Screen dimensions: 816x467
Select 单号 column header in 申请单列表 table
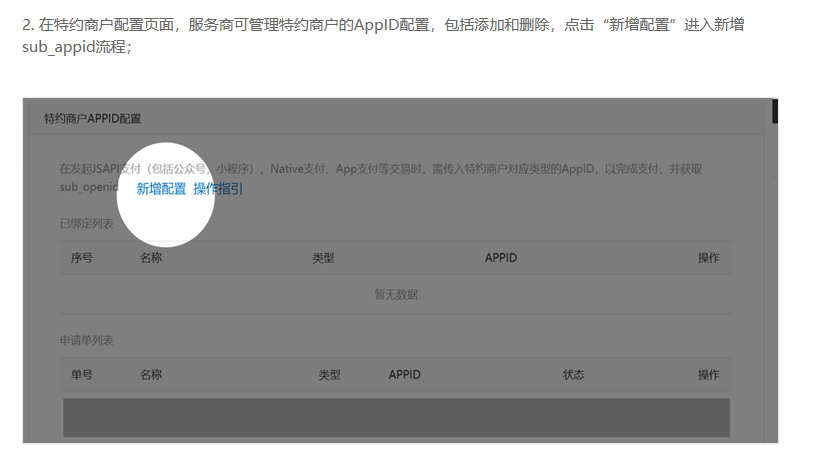[81, 375]
